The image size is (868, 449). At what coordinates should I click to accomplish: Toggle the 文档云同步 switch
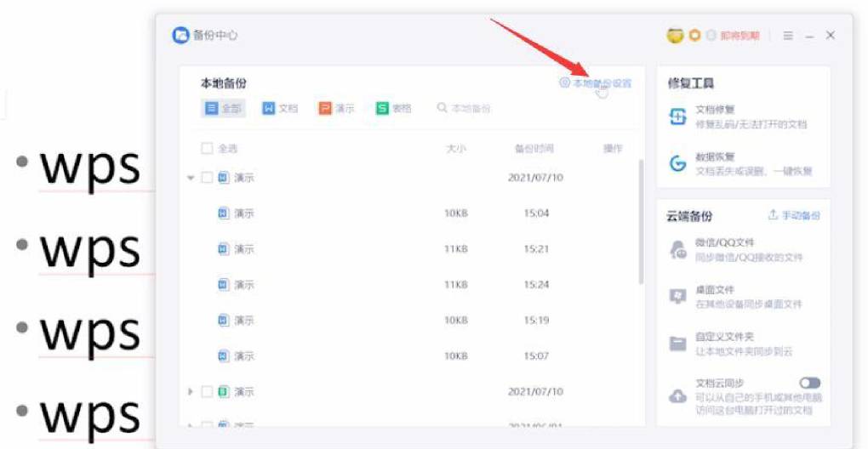tap(809, 383)
